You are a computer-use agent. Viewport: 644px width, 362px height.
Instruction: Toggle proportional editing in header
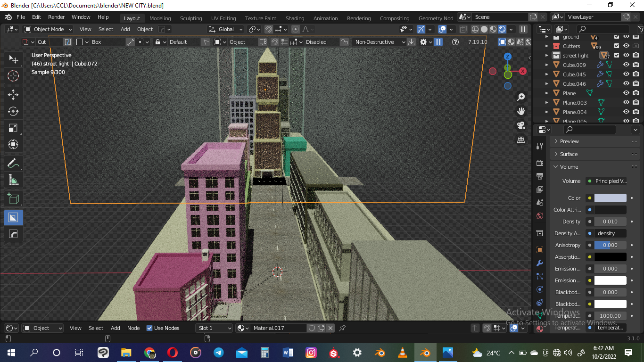click(x=296, y=29)
